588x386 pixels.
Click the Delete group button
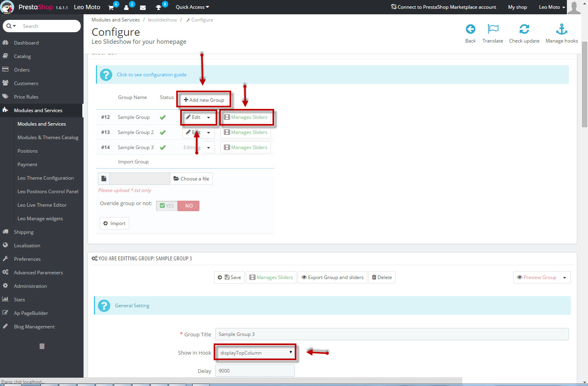382,277
